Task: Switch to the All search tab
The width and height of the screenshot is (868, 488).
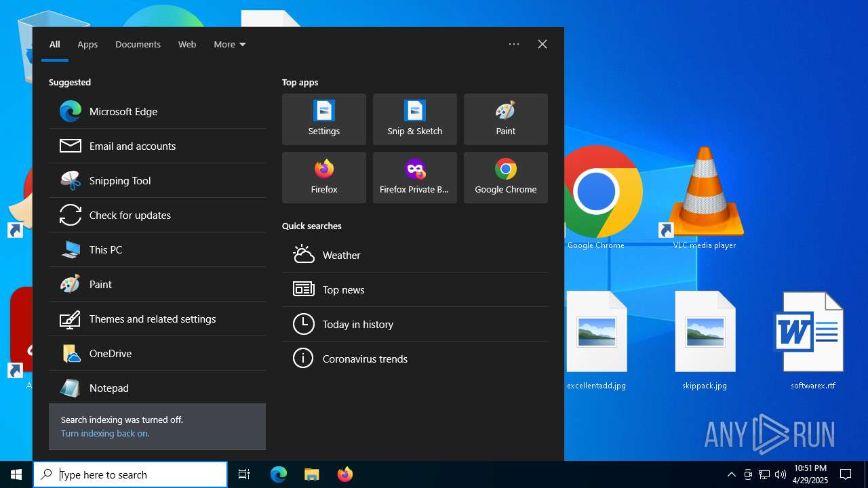Action: pos(55,45)
